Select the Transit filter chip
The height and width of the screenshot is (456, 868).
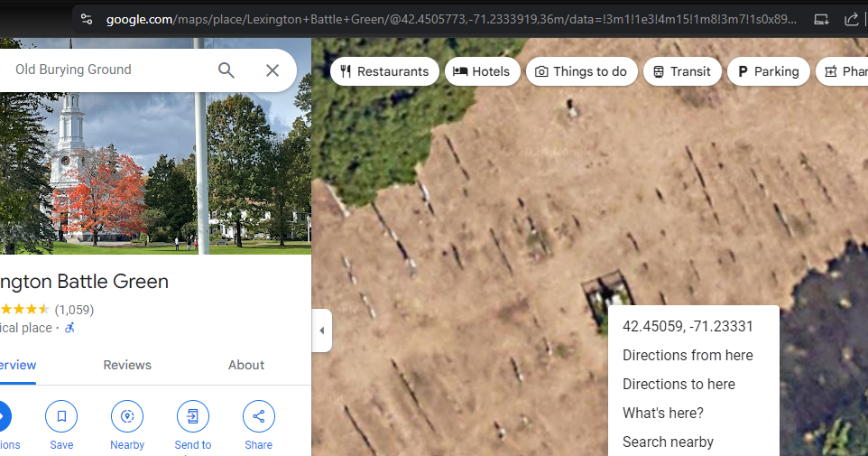click(682, 71)
